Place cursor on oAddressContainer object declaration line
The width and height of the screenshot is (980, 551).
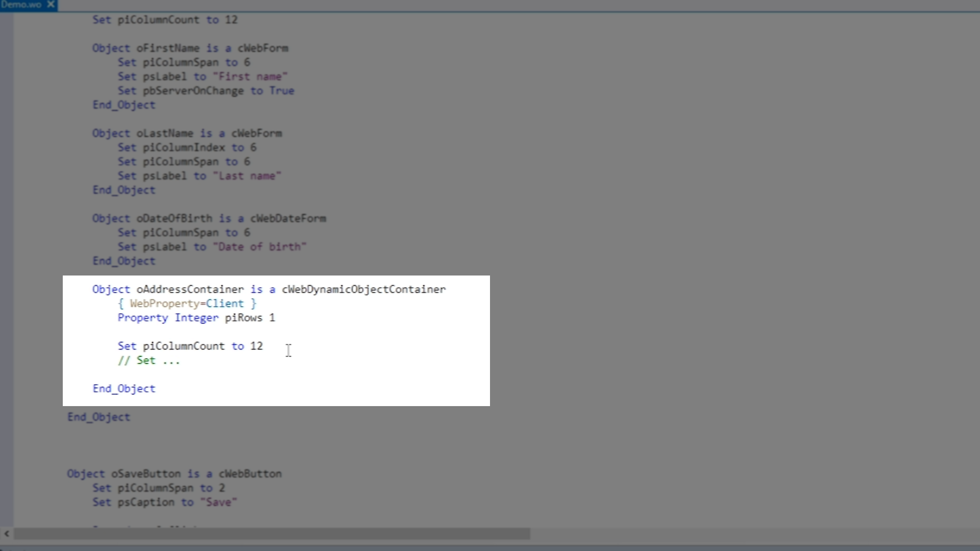190,289
